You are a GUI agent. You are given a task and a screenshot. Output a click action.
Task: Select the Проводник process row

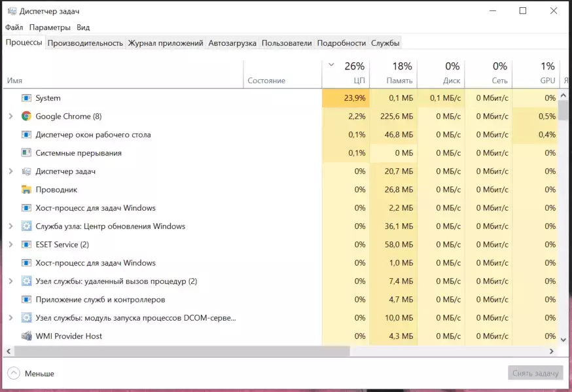(281, 189)
